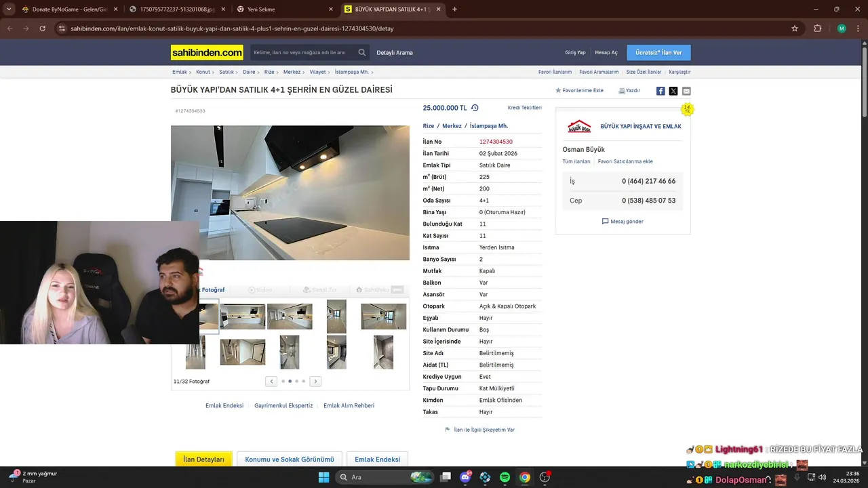The height and width of the screenshot is (488, 868).
Task: Show previous photo thumbnails page
Action: coord(271,382)
